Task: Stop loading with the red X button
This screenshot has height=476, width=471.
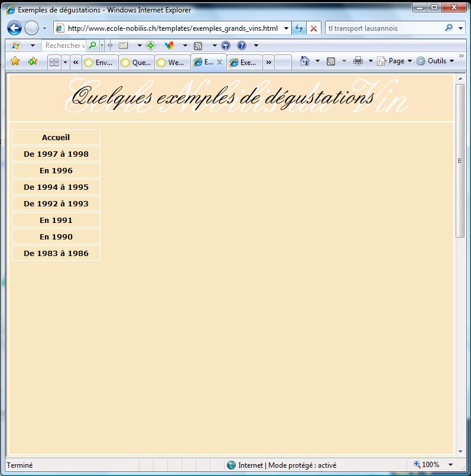Action: point(313,28)
